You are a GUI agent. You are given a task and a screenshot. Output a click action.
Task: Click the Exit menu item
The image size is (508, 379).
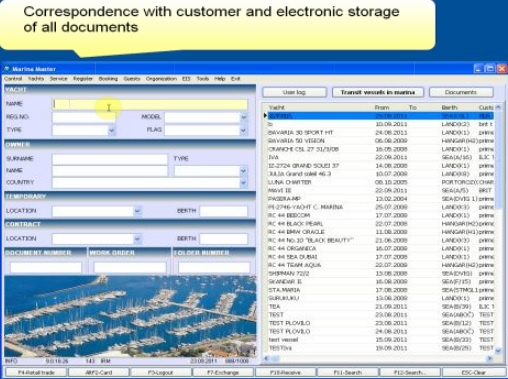[236, 79]
